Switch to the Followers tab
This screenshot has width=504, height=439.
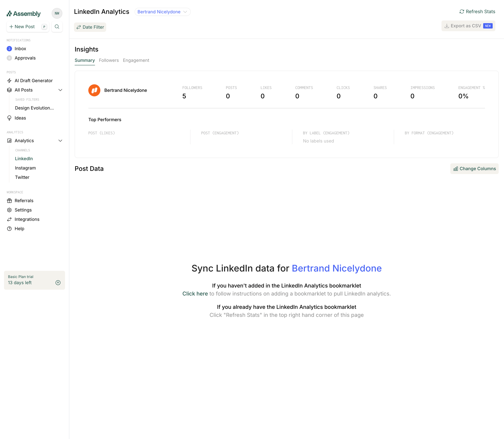109,60
